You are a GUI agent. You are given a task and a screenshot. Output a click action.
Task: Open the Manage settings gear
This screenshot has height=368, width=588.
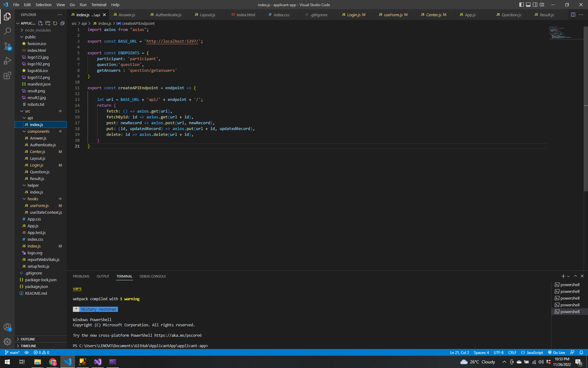(x=7, y=341)
